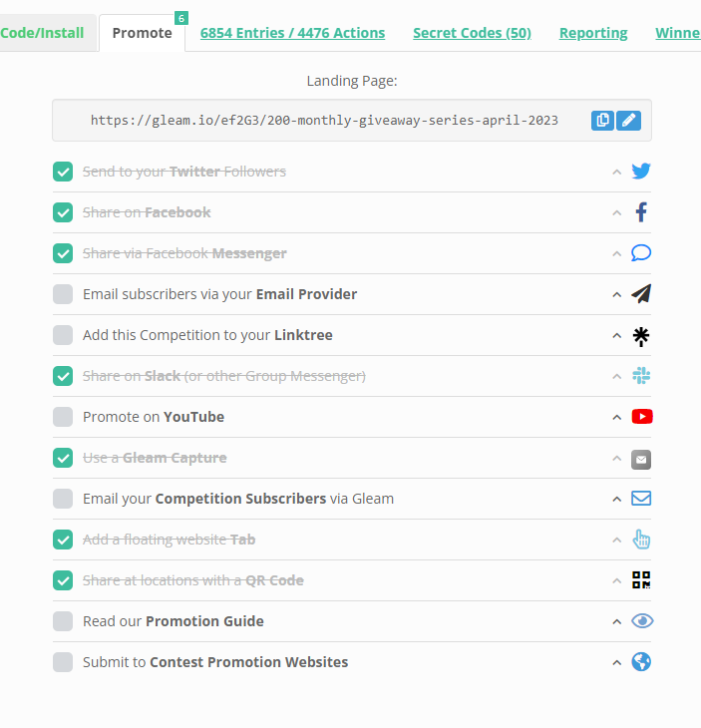Image resolution: width=701 pixels, height=728 pixels.
Task: Expand the Promotion Guide row chevron
Action: pos(616,621)
